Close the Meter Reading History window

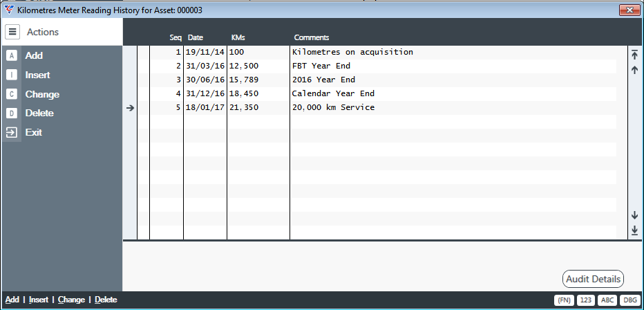629,10
